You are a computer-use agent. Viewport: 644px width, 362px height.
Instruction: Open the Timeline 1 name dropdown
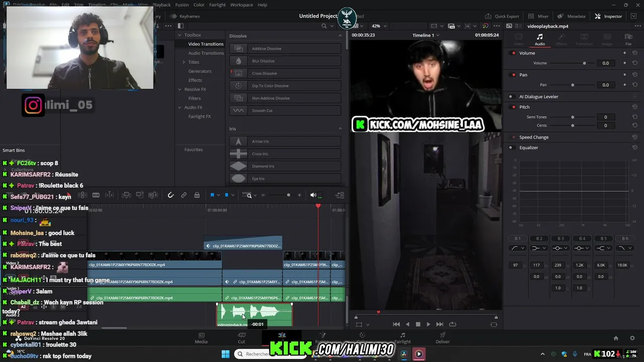(426, 35)
